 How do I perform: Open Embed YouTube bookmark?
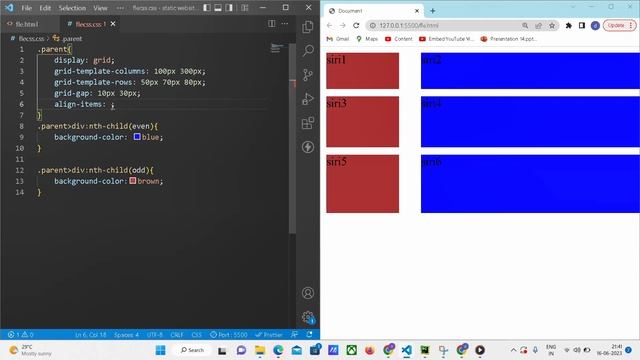coord(447,39)
